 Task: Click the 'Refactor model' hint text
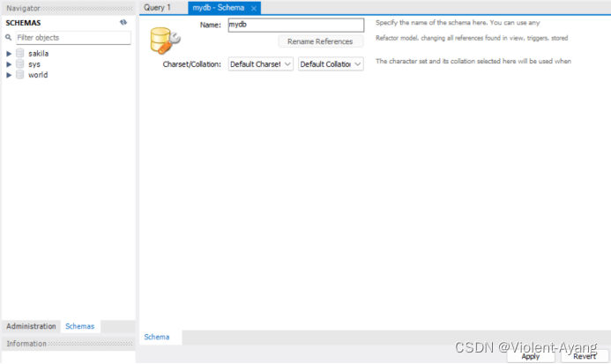(472, 38)
